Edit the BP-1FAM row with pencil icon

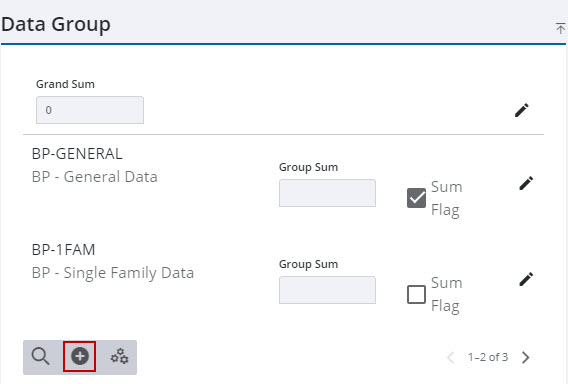click(526, 279)
